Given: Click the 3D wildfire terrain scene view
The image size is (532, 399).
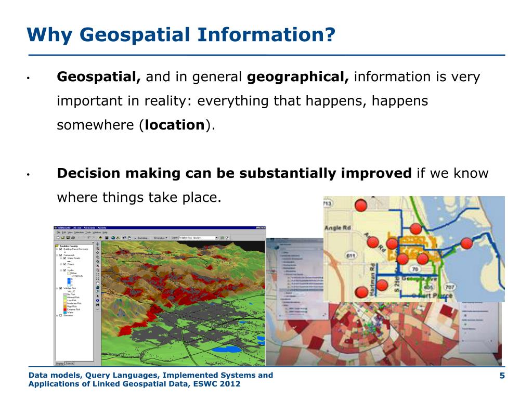Looking at the screenshot, I should pyautogui.click(x=183, y=303).
